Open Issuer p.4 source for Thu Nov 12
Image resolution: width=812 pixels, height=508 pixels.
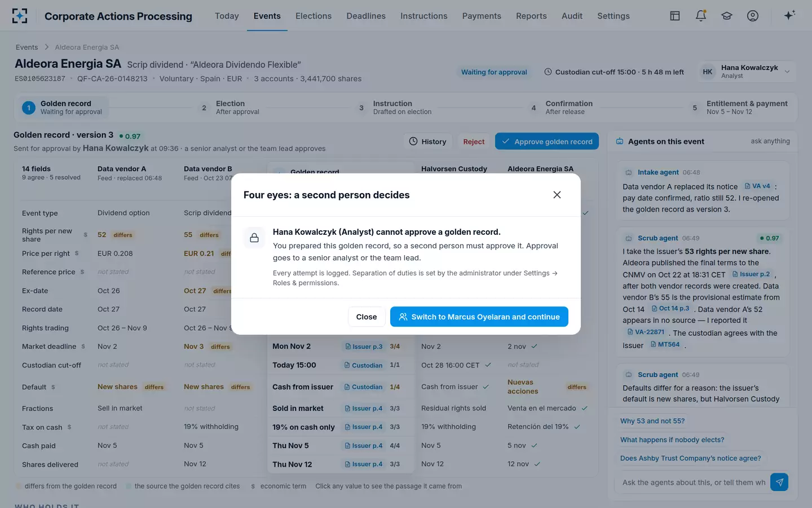click(x=364, y=464)
